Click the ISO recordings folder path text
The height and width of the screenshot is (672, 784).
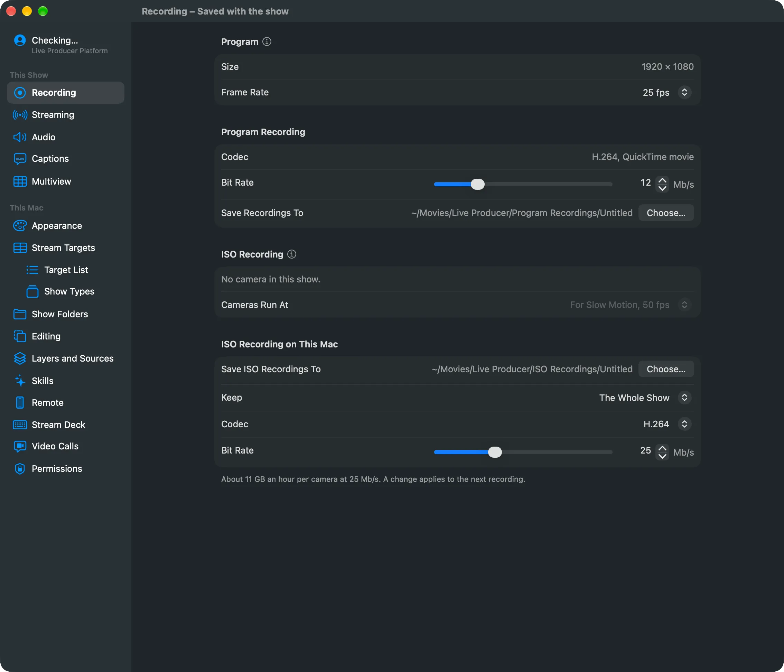click(532, 369)
